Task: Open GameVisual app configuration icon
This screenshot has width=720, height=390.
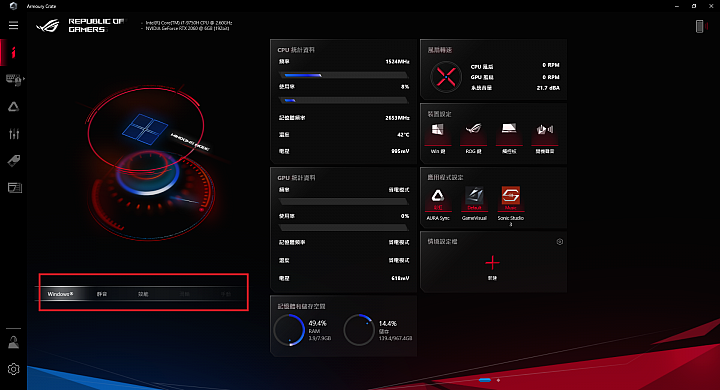Action: (x=474, y=195)
